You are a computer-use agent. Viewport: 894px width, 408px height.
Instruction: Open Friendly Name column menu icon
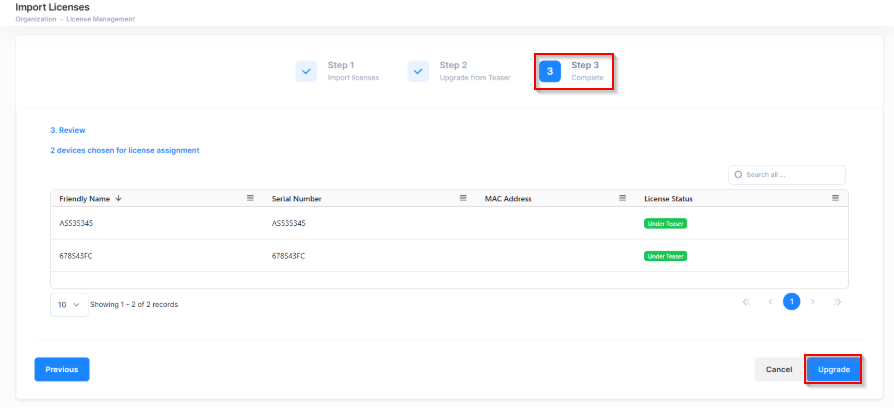(250, 198)
